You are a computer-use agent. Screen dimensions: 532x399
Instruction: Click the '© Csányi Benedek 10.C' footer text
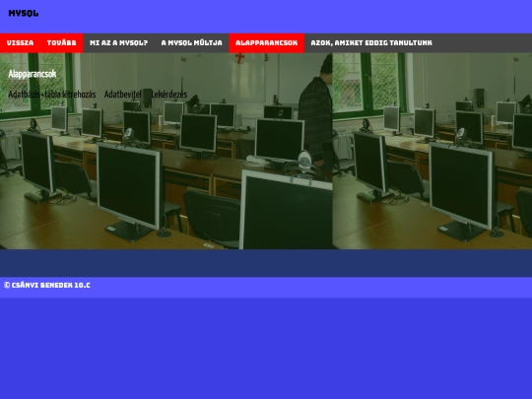47,285
